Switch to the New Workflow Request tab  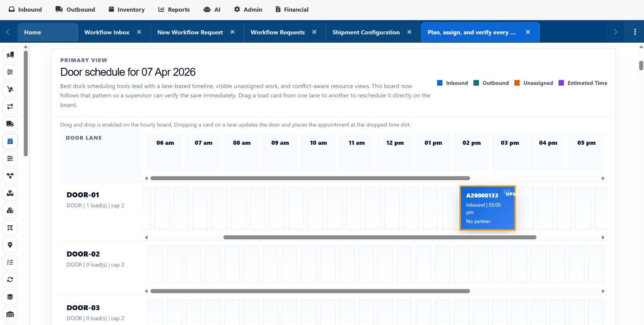(190, 32)
